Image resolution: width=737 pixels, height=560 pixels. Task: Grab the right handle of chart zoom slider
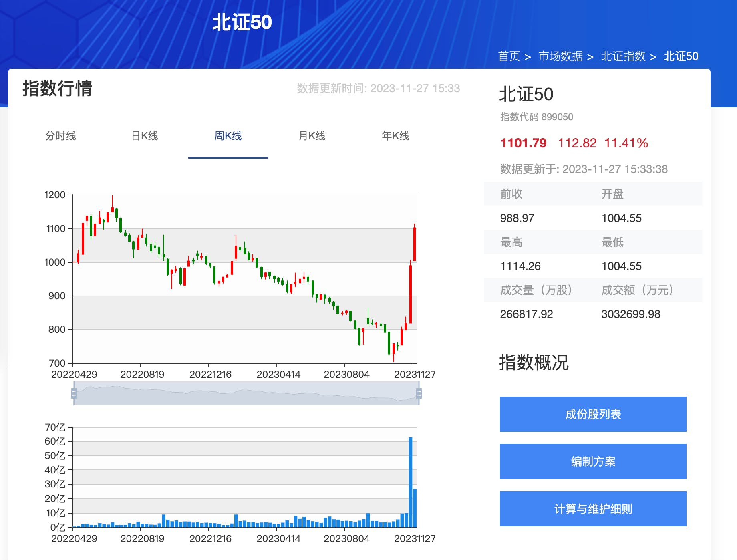tap(419, 393)
